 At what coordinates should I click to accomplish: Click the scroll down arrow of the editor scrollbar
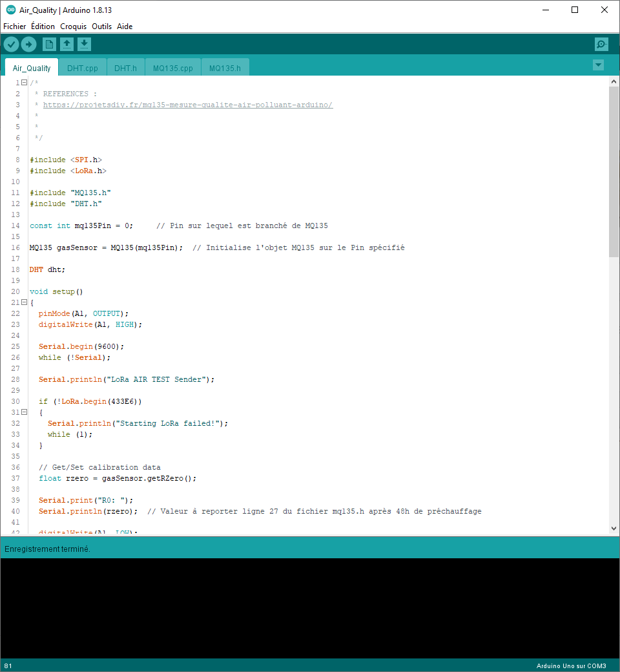point(614,528)
